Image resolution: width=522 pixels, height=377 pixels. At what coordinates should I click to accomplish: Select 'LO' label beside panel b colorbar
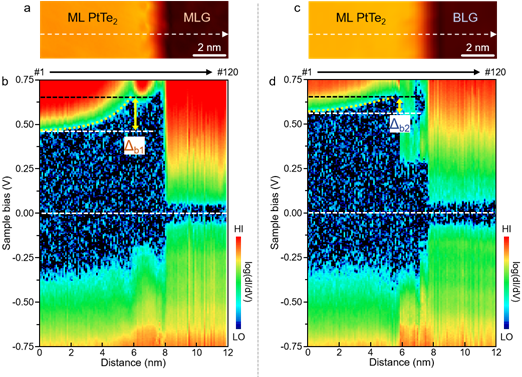click(239, 337)
